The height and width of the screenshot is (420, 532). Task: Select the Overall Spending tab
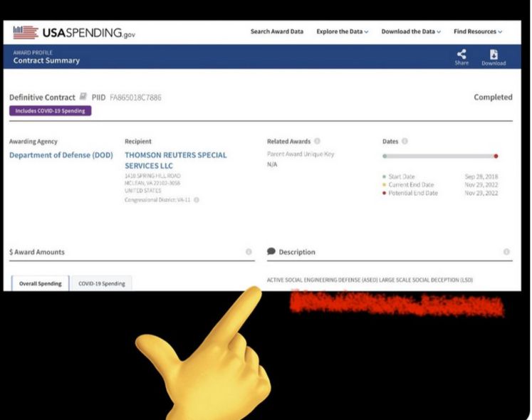pyautogui.click(x=41, y=283)
